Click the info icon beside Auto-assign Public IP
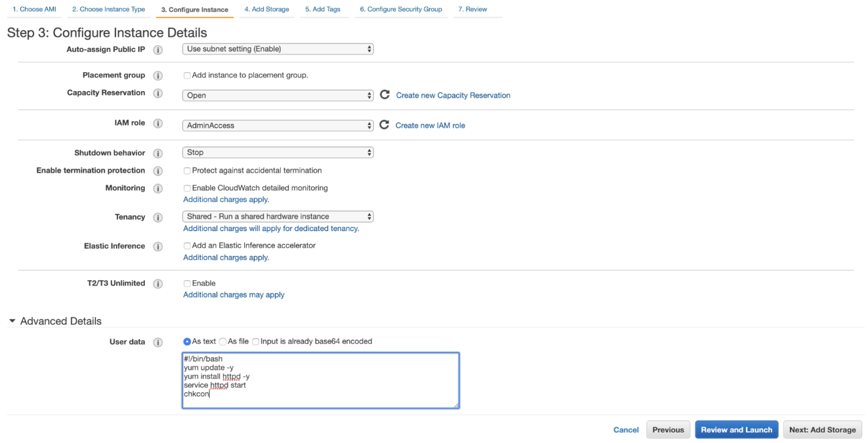Screen dimensions: 868x443 click(157, 50)
